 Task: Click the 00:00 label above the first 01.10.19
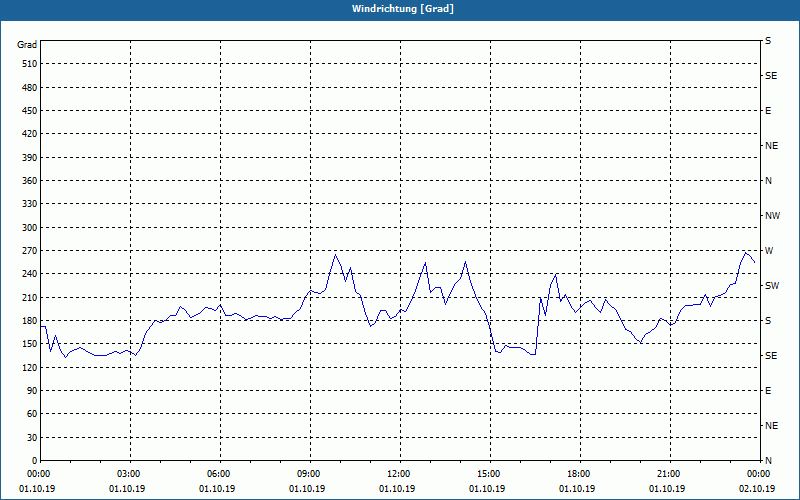coord(38,474)
